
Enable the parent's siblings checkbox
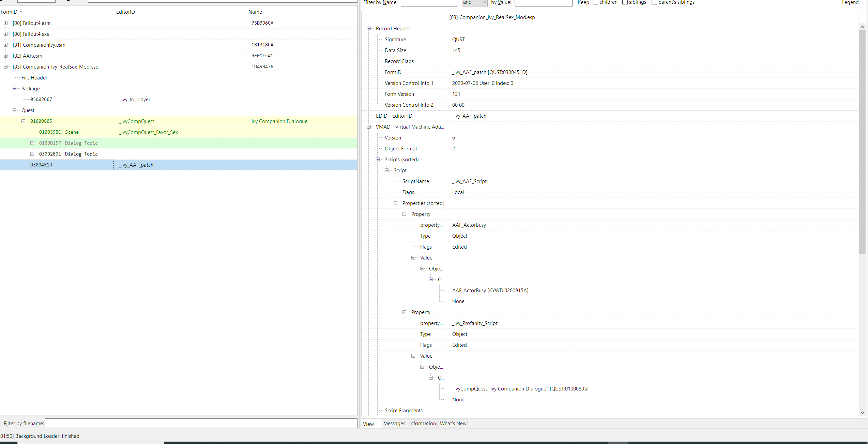(654, 2)
